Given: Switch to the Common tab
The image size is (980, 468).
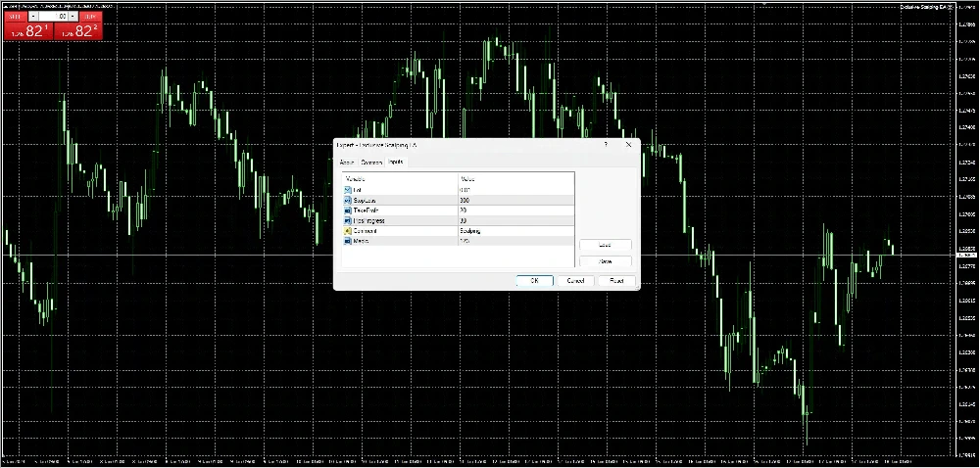Looking at the screenshot, I should click(371, 163).
